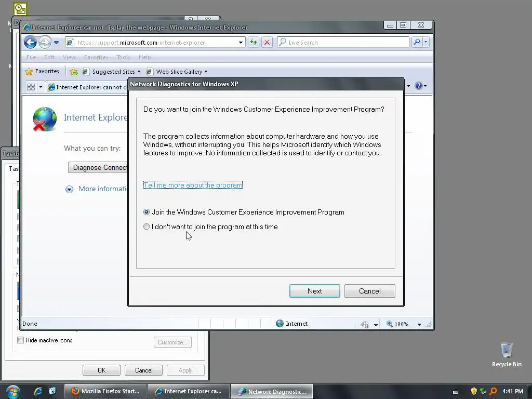The width and height of the screenshot is (532, 399).
Task: Click the Next button in diagnostics dialog
Action: coord(314,291)
